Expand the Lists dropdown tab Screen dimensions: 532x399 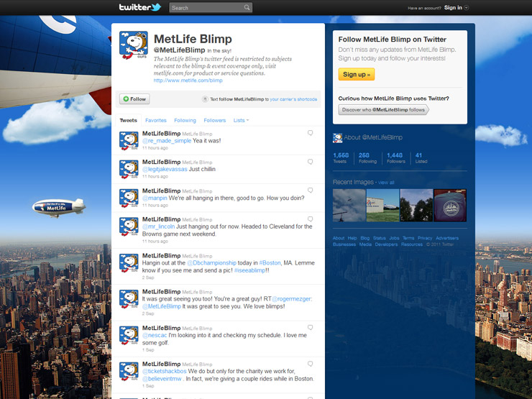241,121
